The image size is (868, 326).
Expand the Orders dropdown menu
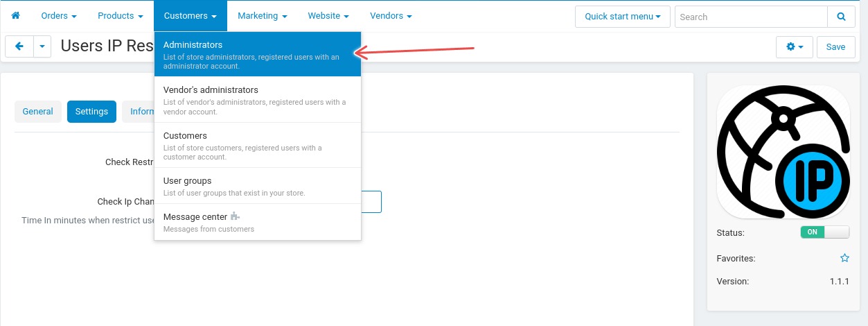(59, 15)
